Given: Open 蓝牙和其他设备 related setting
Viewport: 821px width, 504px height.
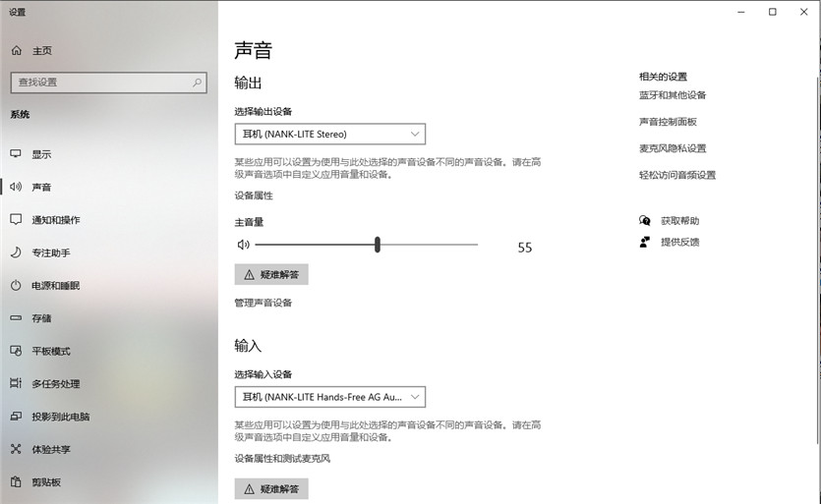Looking at the screenshot, I should [x=673, y=95].
